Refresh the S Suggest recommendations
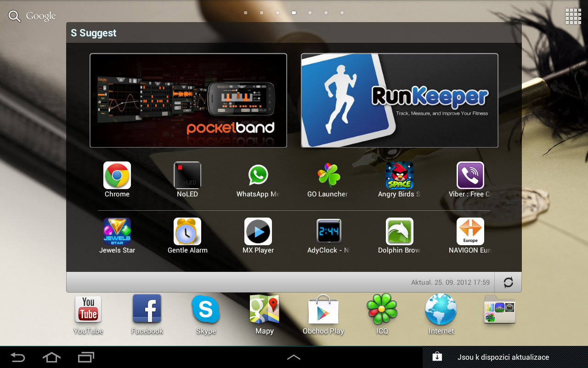The image size is (588, 368). tap(508, 282)
